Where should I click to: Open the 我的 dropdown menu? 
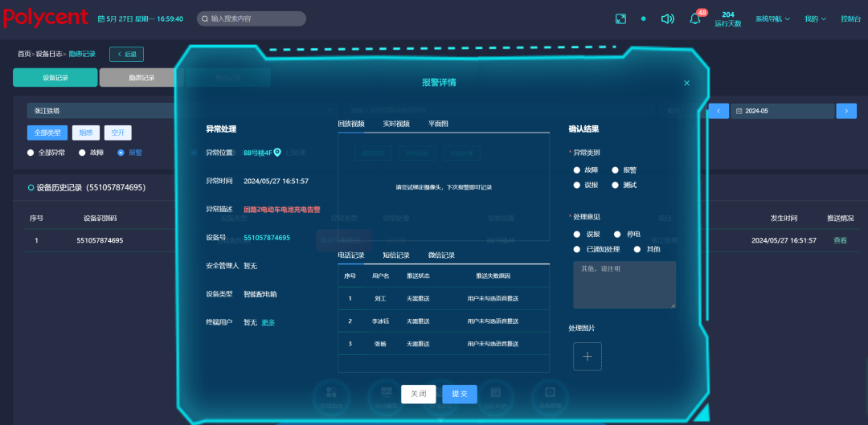coord(816,18)
